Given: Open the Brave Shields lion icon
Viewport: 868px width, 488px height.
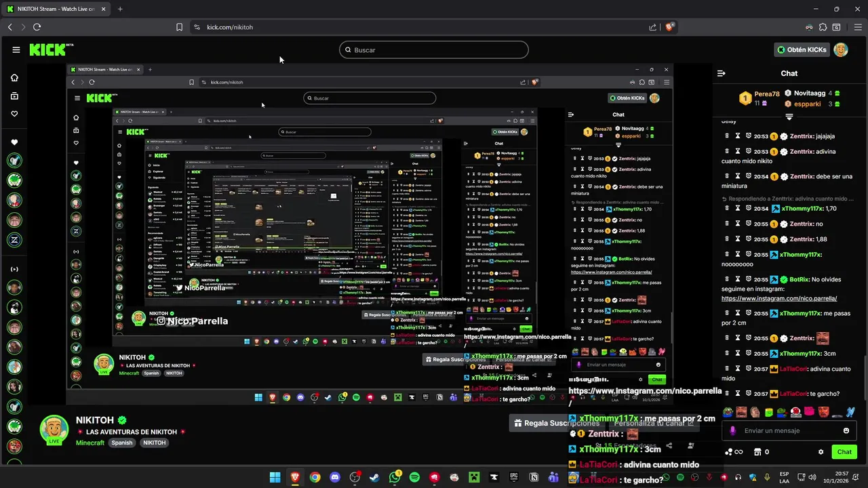Looking at the screenshot, I should 669,27.
